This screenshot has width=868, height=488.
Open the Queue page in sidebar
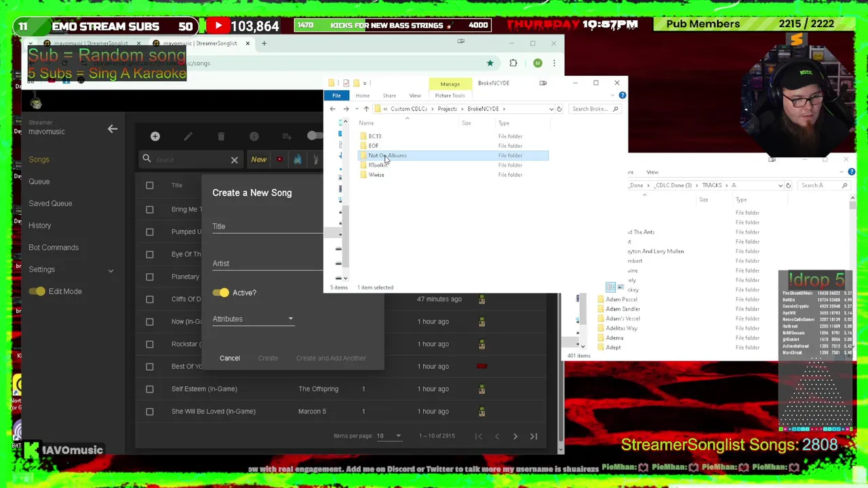(x=39, y=182)
